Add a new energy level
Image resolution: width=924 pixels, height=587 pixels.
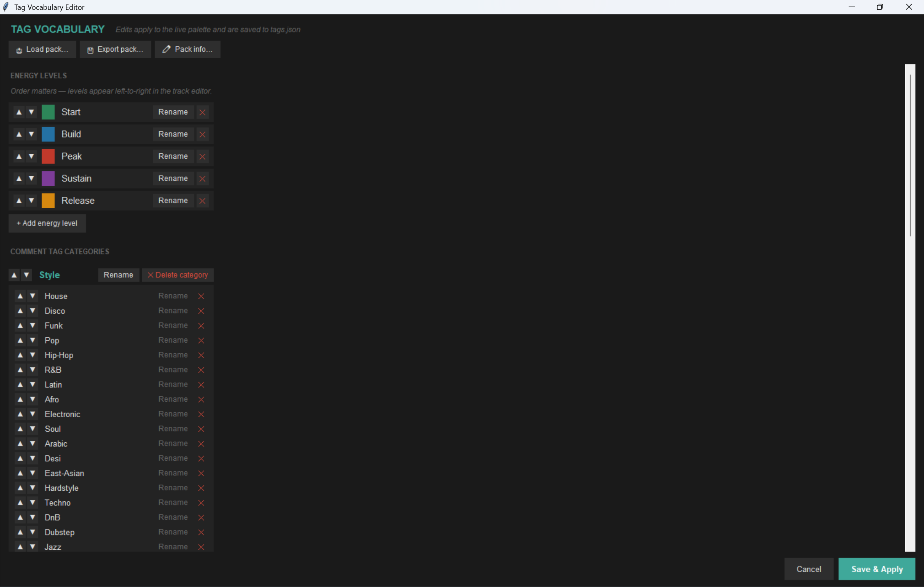coord(47,223)
